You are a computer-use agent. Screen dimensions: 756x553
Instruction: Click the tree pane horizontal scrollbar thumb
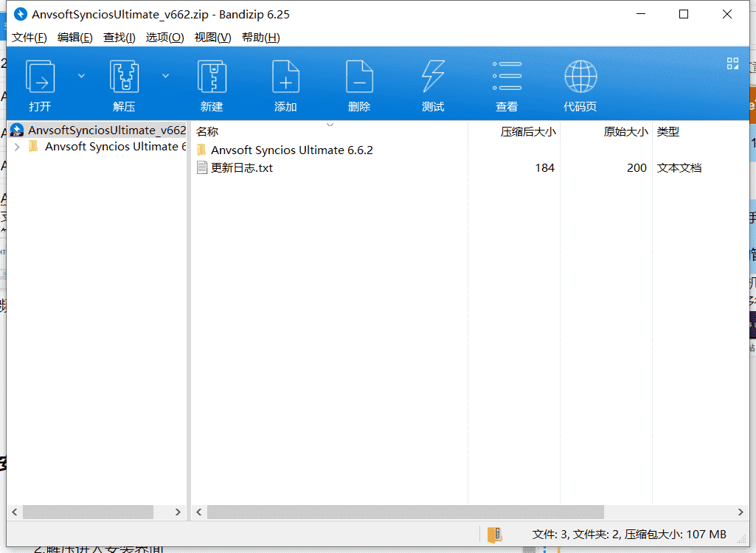pos(89,512)
